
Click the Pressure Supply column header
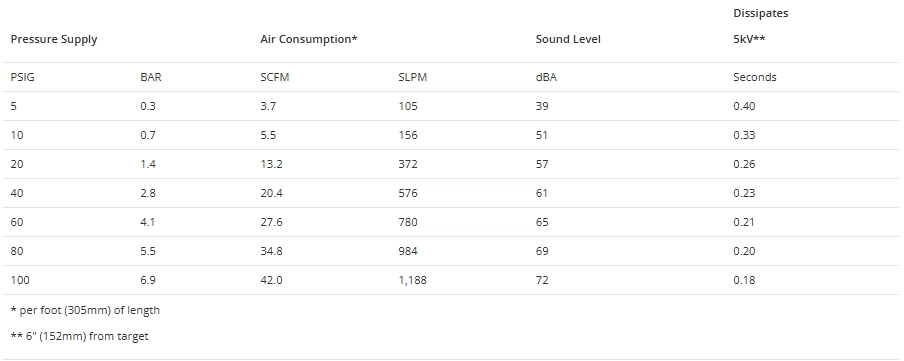(x=54, y=39)
